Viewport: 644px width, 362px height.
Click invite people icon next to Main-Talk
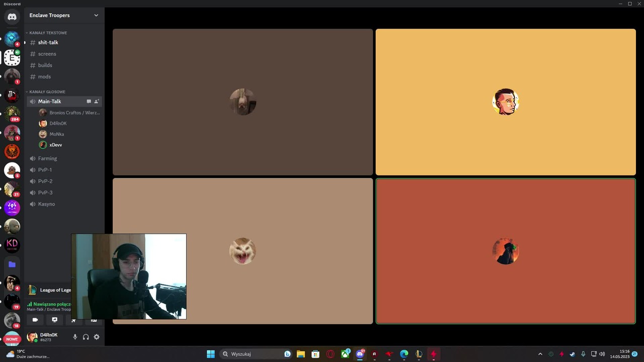coord(97,102)
